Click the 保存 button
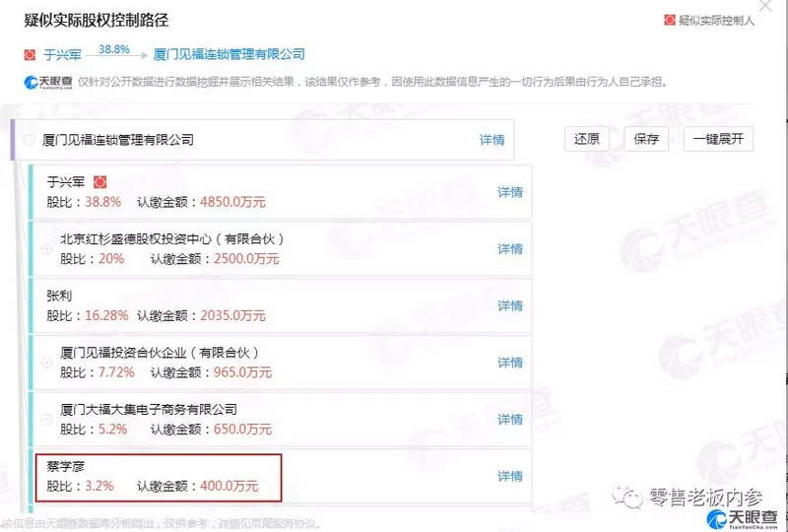 pos(646,139)
